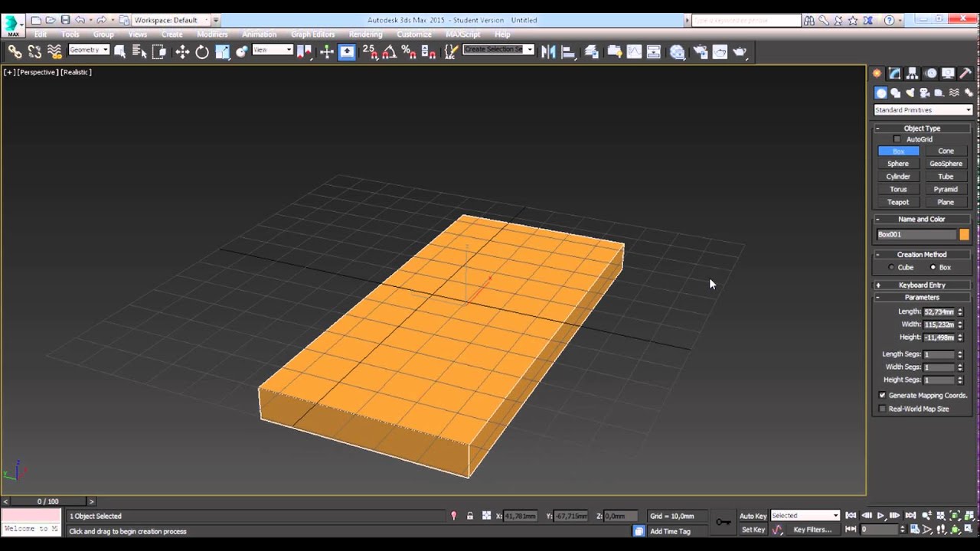Open the Layer Manager icon
The width and height of the screenshot is (980, 551).
pyautogui.click(x=591, y=51)
